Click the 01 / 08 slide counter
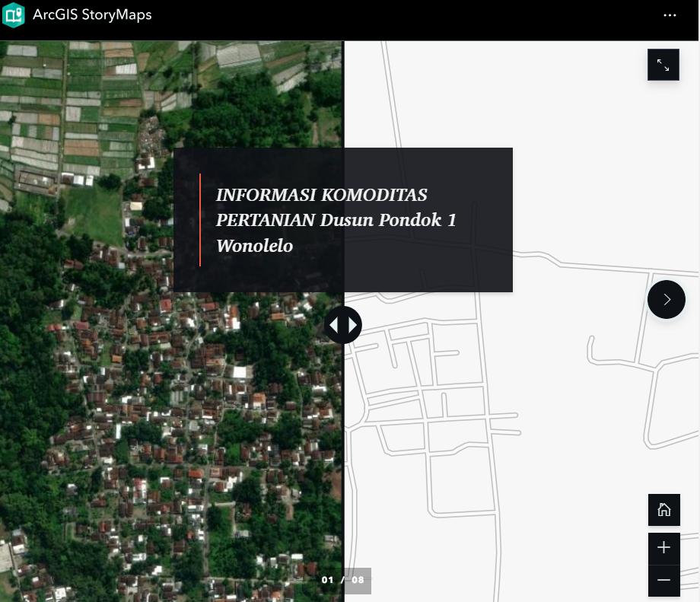 343,580
